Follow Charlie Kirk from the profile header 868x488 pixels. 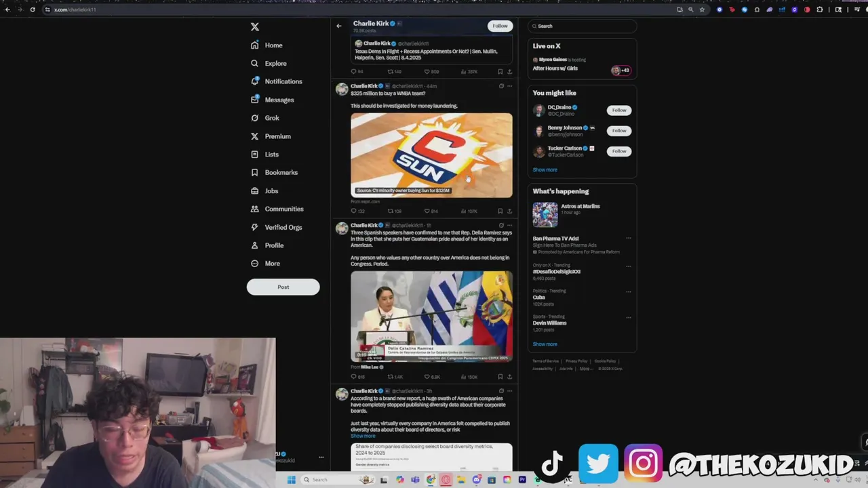tap(500, 26)
